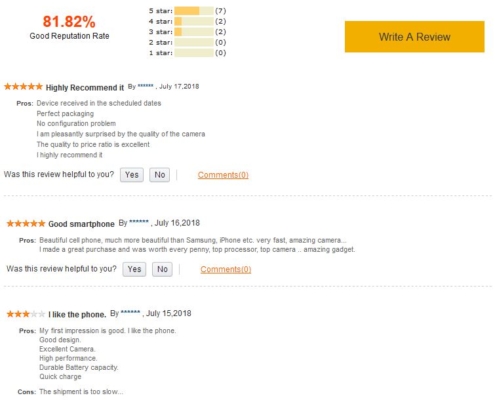Screen dimensions: 495x400
Task: Click the 81.82% Good Reputation Rate figure
Action: [x=69, y=22]
